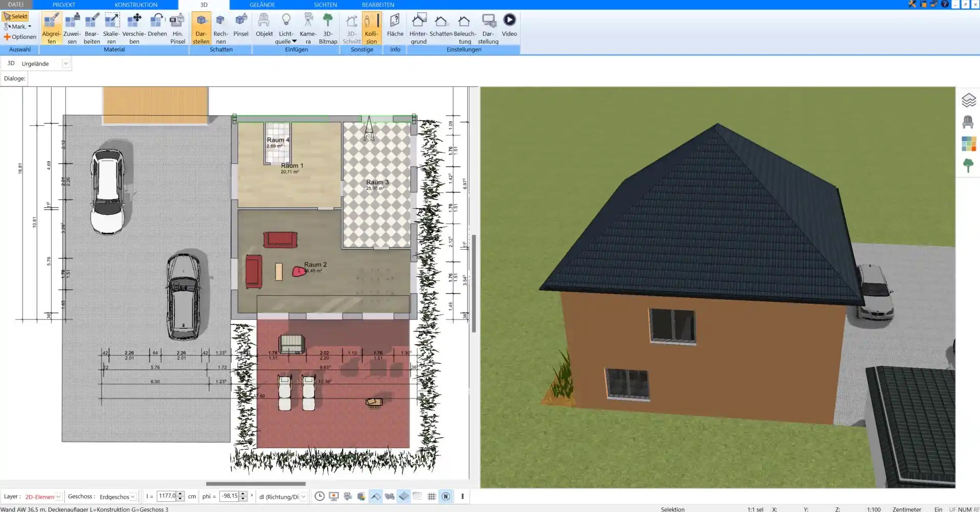
Task: Insert a 3D-Bitmap tree
Action: [x=328, y=28]
